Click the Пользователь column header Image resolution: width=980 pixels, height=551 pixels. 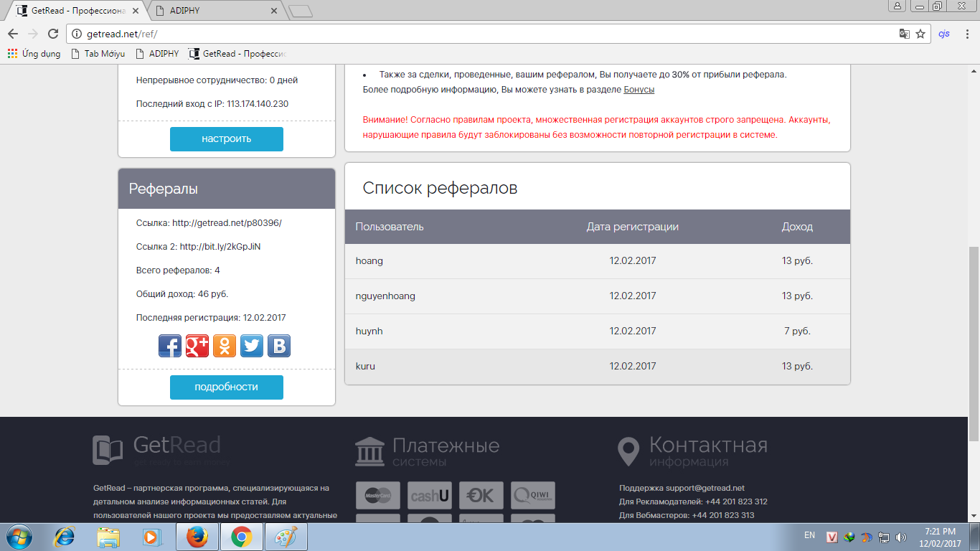coord(390,227)
